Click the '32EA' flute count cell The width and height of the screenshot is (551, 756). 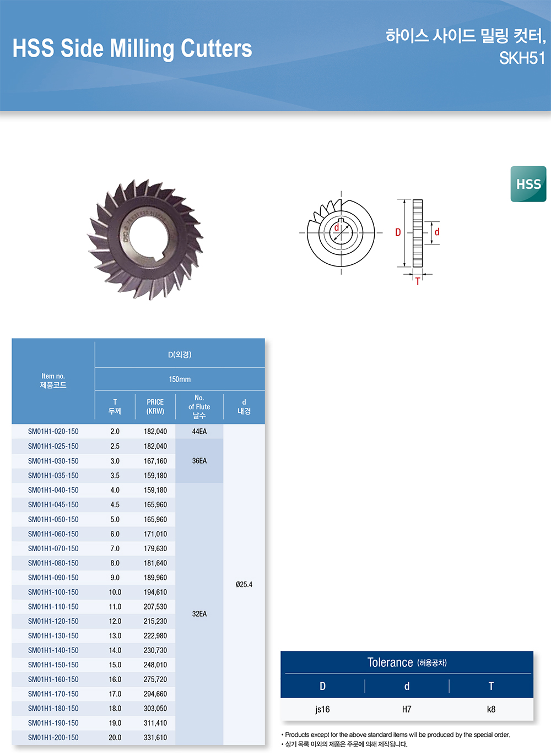pyautogui.click(x=199, y=614)
